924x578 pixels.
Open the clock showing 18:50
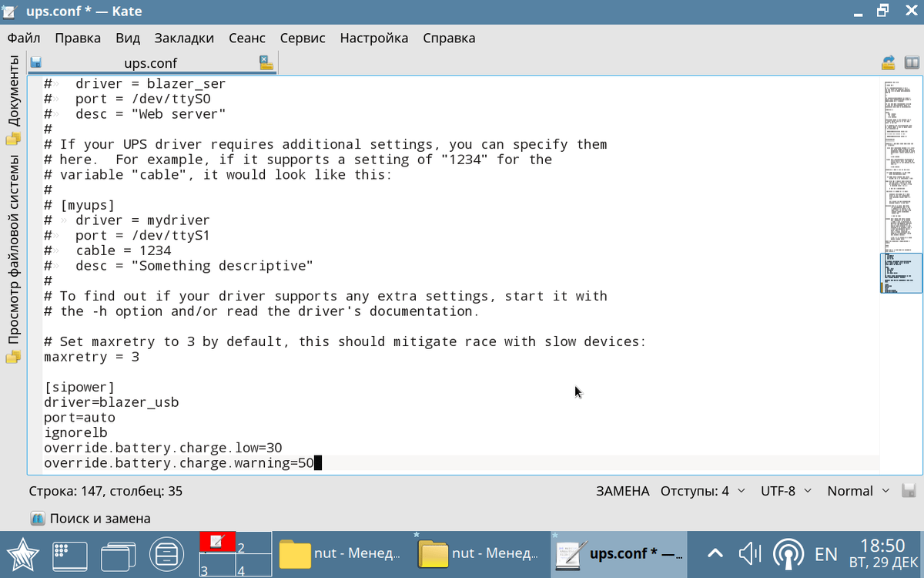point(882,554)
